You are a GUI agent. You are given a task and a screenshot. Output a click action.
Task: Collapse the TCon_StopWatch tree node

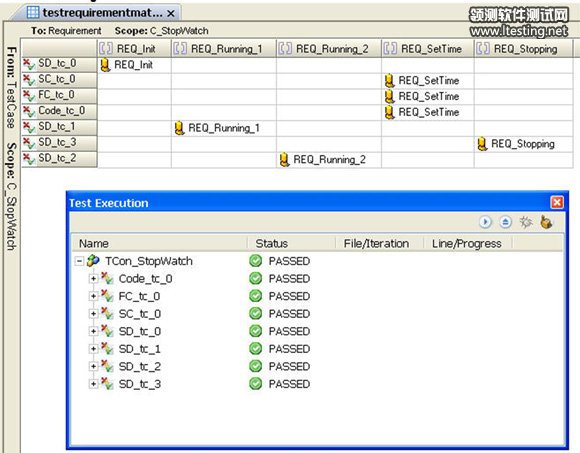point(79,261)
